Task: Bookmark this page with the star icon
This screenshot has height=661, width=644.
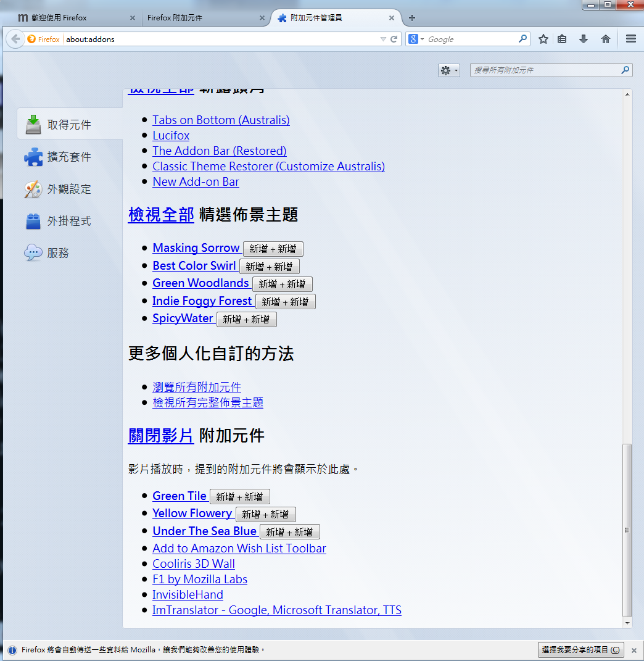Action: (x=543, y=39)
